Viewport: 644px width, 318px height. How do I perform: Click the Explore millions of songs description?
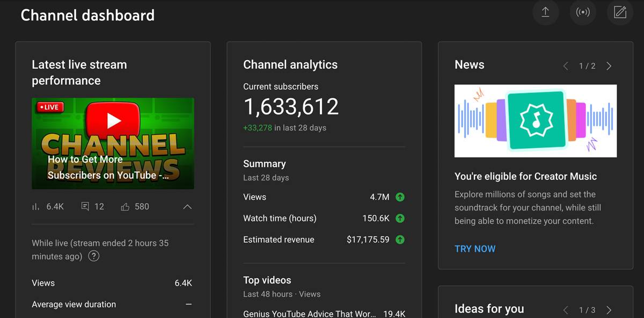coord(528,208)
